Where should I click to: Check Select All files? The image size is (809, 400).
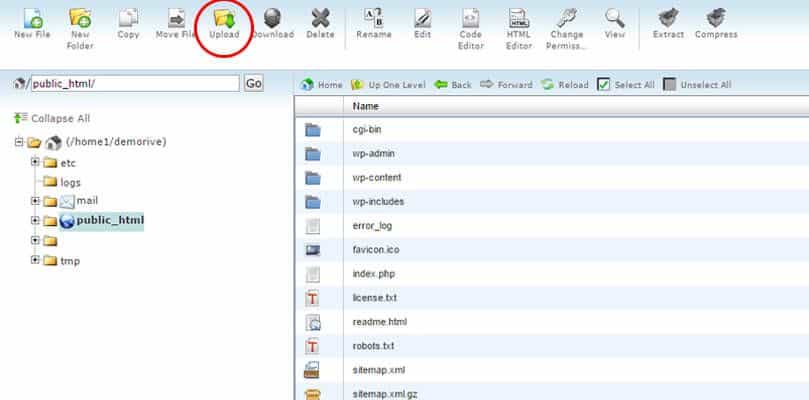(x=626, y=85)
